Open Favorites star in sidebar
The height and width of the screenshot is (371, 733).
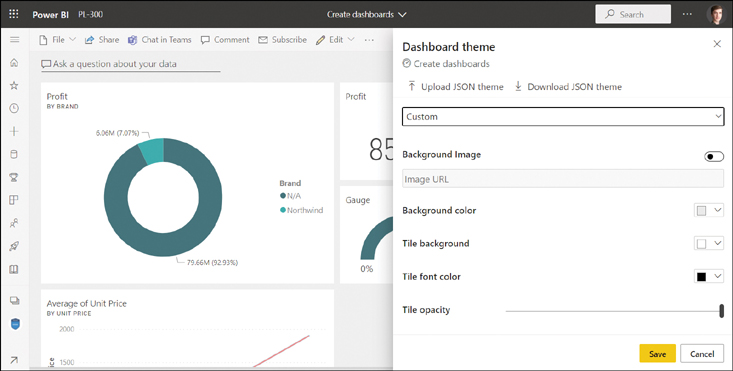point(14,86)
